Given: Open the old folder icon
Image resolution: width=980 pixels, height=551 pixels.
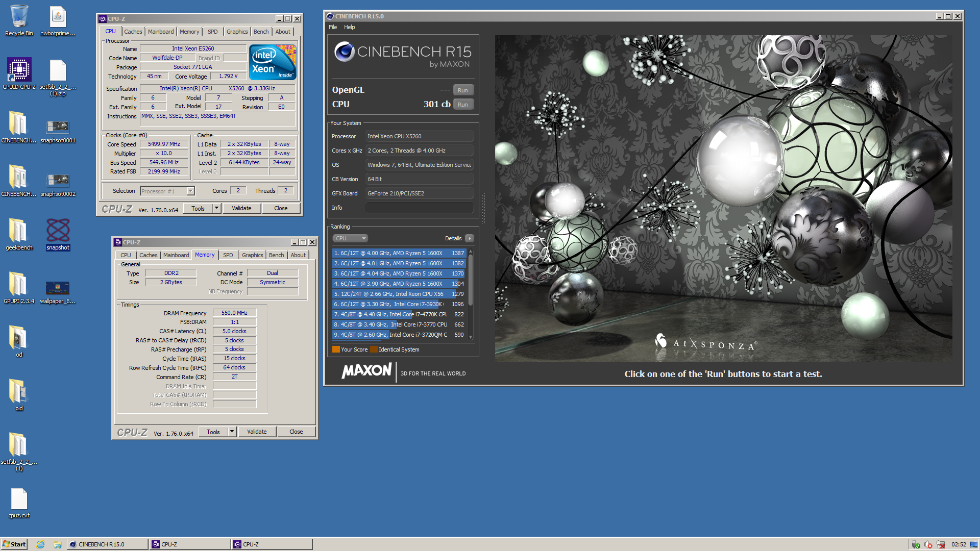Looking at the screenshot, I should pyautogui.click(x=19, y=395).
